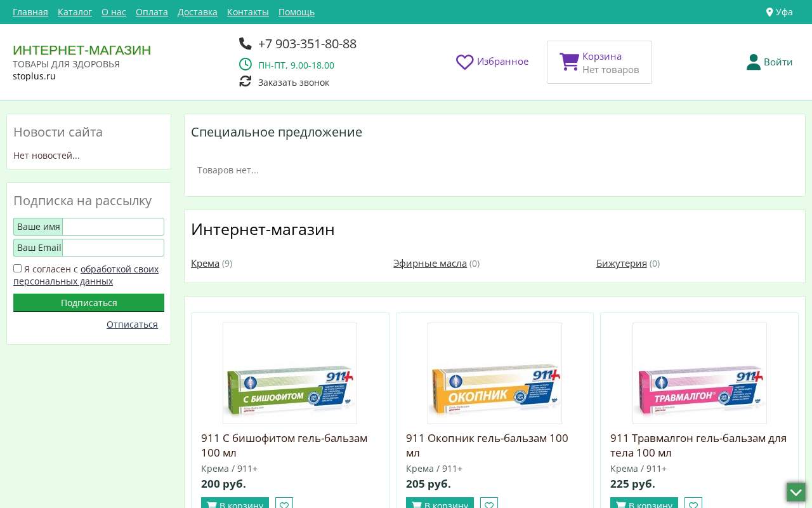The image size is (812, 508).
Task: Click the price 225 руб.
Action: click(x=632, y=484)
